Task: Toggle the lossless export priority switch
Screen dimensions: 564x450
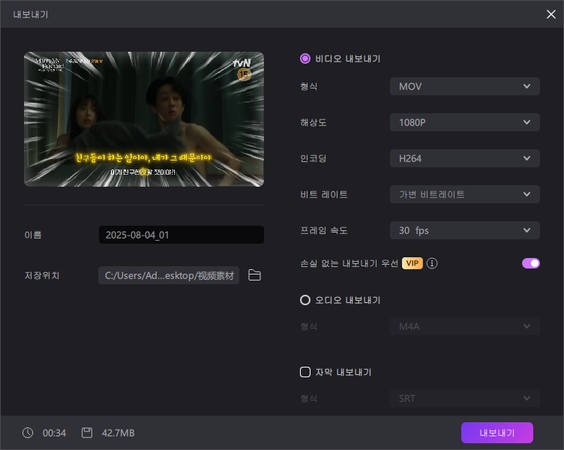Action: (531, 263)
